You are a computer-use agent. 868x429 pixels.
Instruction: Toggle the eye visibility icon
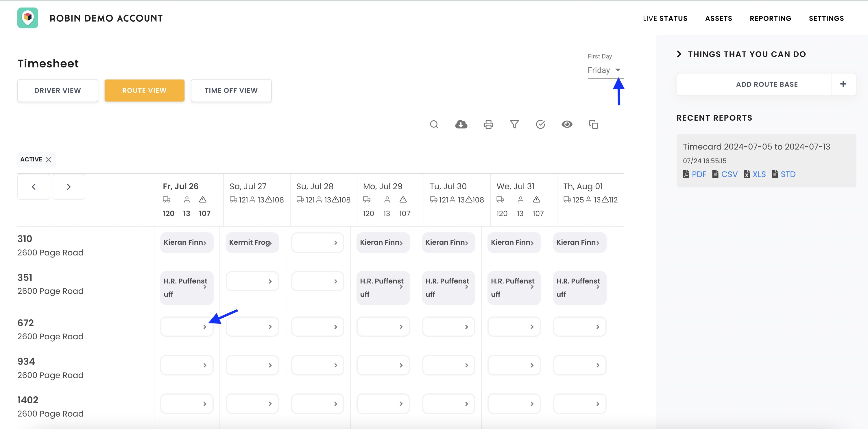(567, 124)
